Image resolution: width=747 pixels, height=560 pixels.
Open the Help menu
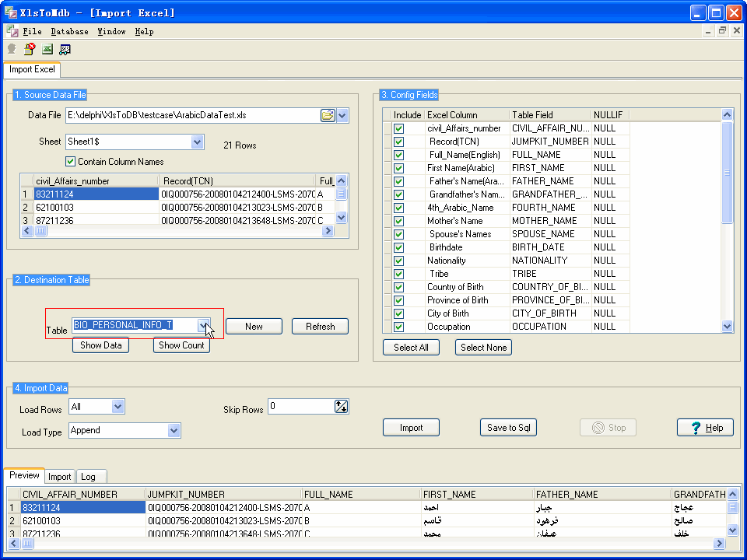click(145, 31)
